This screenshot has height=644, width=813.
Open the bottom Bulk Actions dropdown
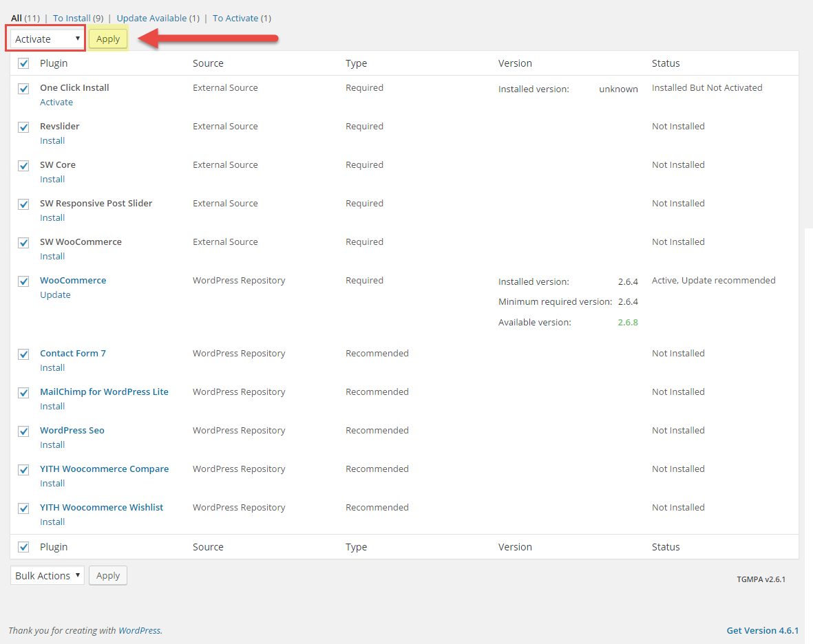pyautogui.click(x=47, y=576)
